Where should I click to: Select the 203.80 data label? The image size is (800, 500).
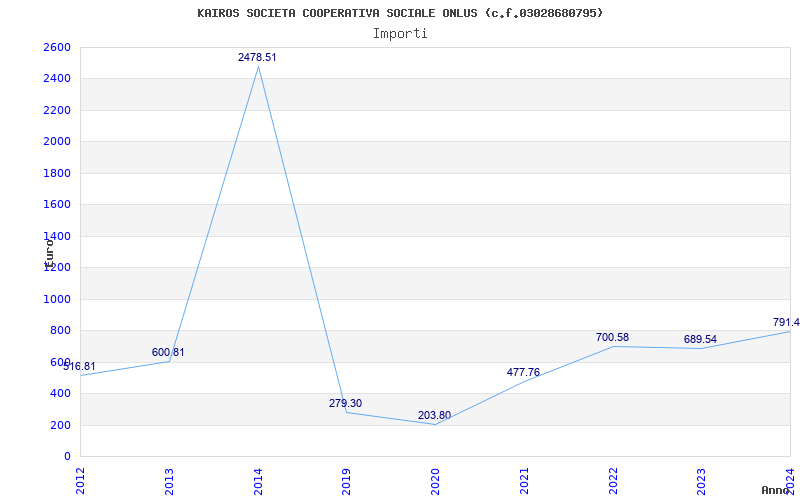(434, 415)
